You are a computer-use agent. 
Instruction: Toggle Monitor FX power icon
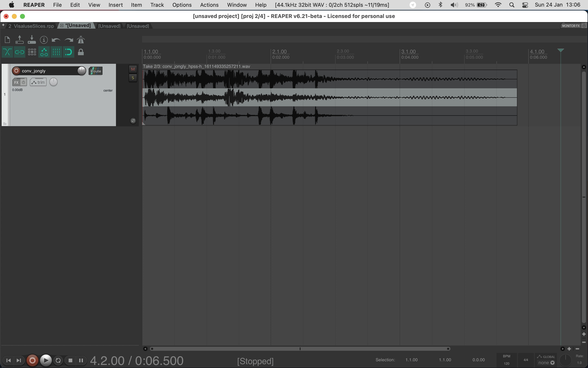(584, 26)
